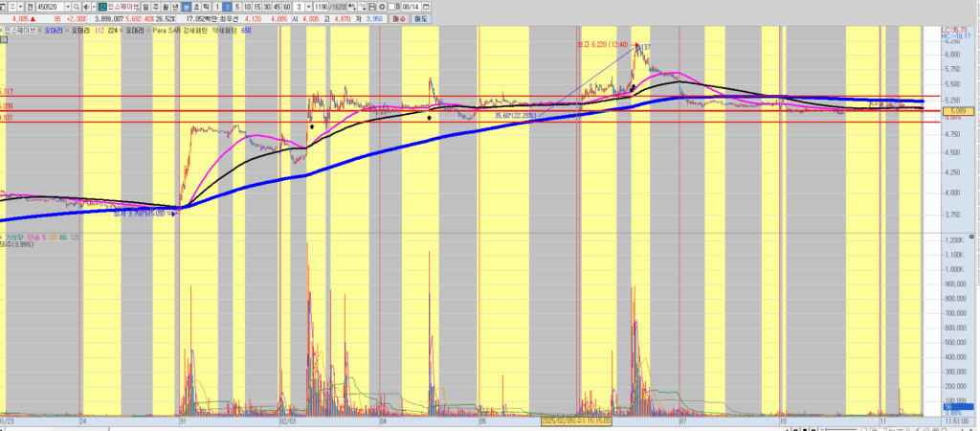Select the 일 (daily) chart period

click(x=145, y=7)
